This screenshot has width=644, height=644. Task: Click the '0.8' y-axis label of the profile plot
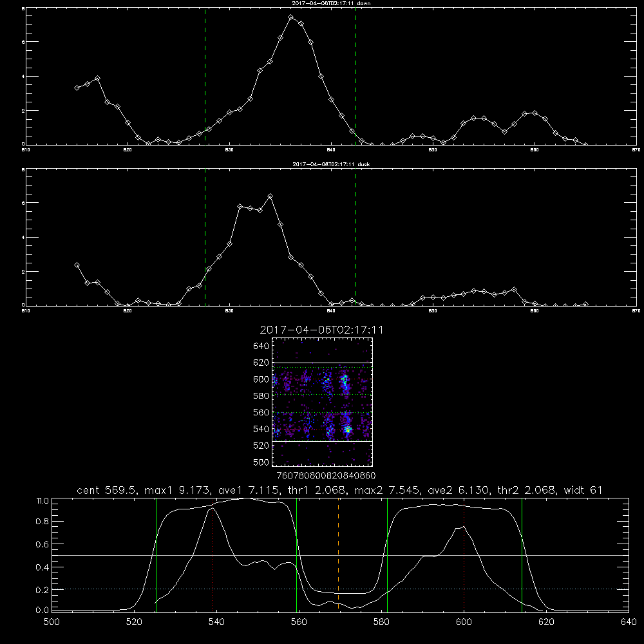(x=42, y=521)
